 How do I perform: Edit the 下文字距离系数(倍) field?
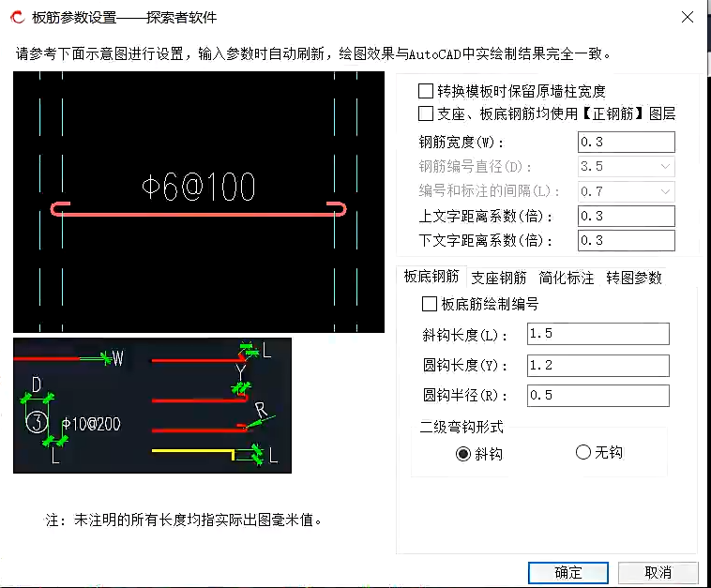click(627, 240)
